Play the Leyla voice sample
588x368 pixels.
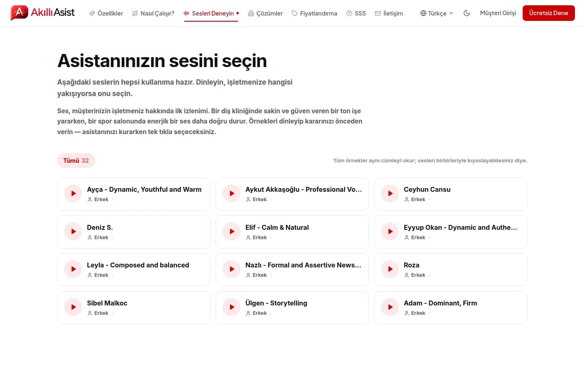(x=73, y=269)
